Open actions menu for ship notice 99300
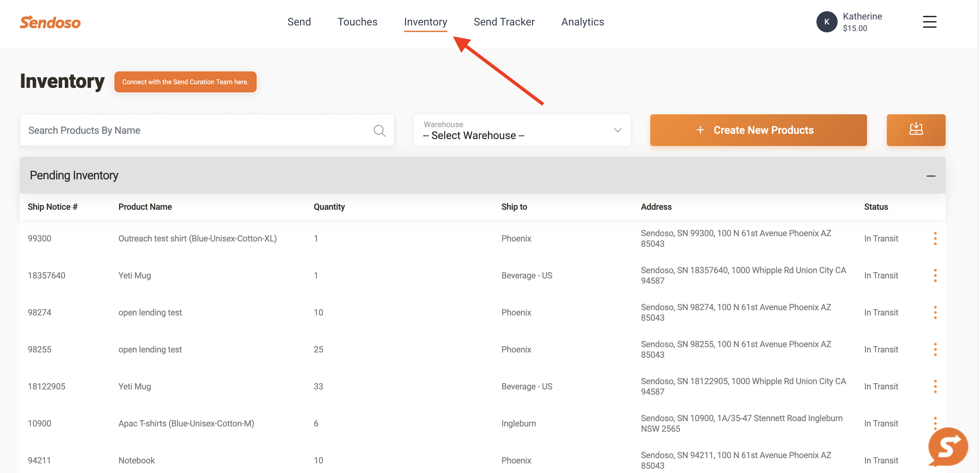This screenshot has height=473, width=980. point(935,238)
